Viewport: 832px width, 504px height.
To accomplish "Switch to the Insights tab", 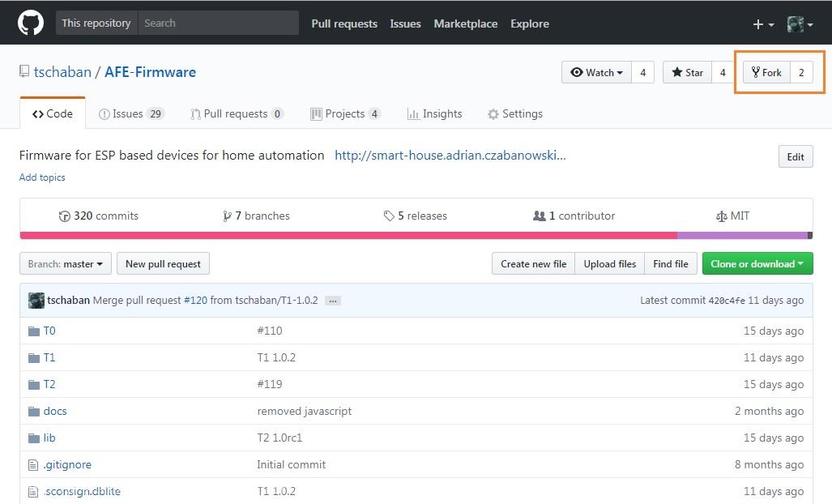I will point(434,113).
